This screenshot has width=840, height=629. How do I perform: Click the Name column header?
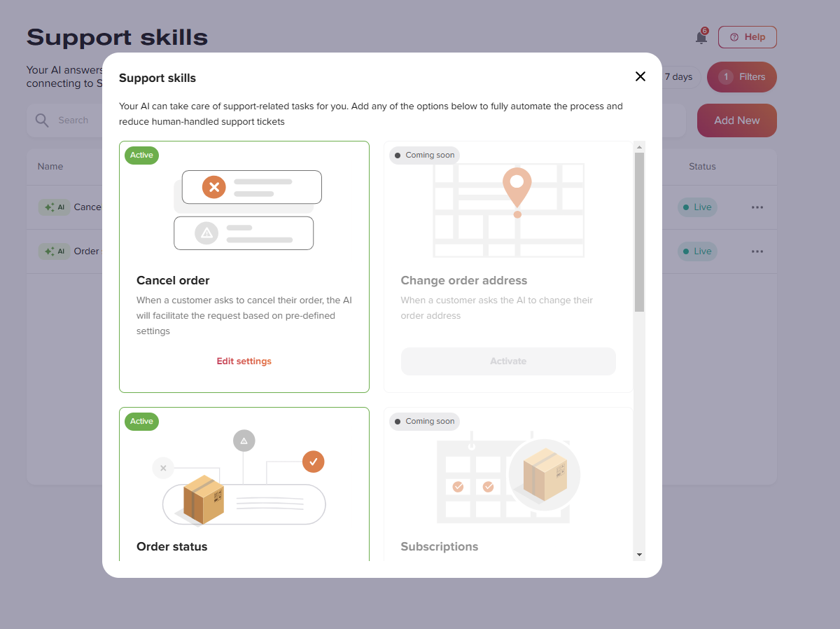click(x=50, y=167)
